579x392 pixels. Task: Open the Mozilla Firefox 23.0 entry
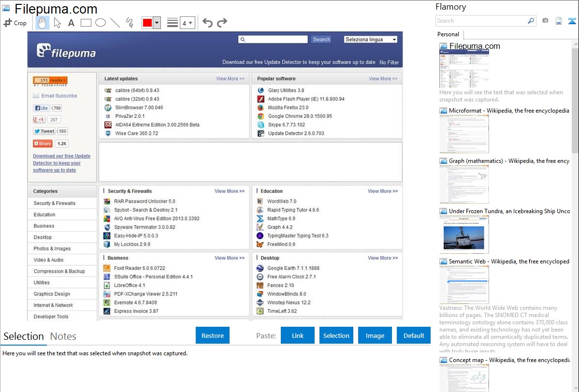288,107
